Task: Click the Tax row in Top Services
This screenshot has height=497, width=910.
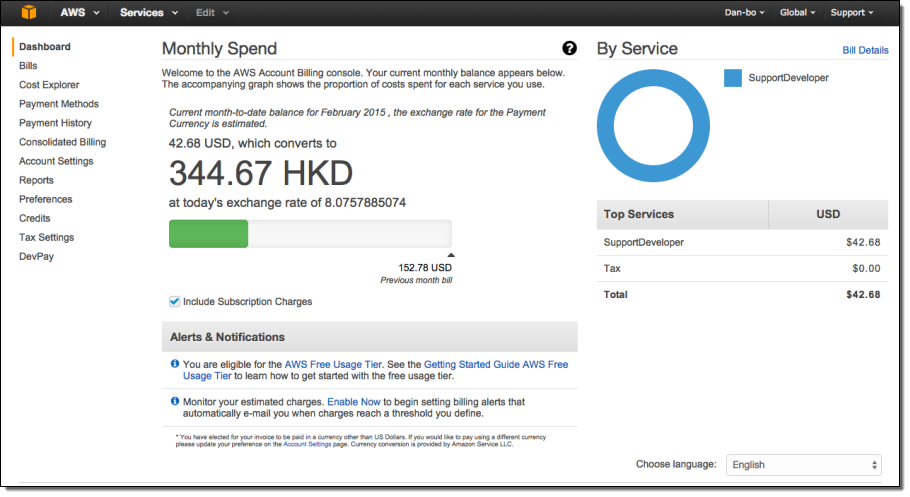Action: (742, 269)
